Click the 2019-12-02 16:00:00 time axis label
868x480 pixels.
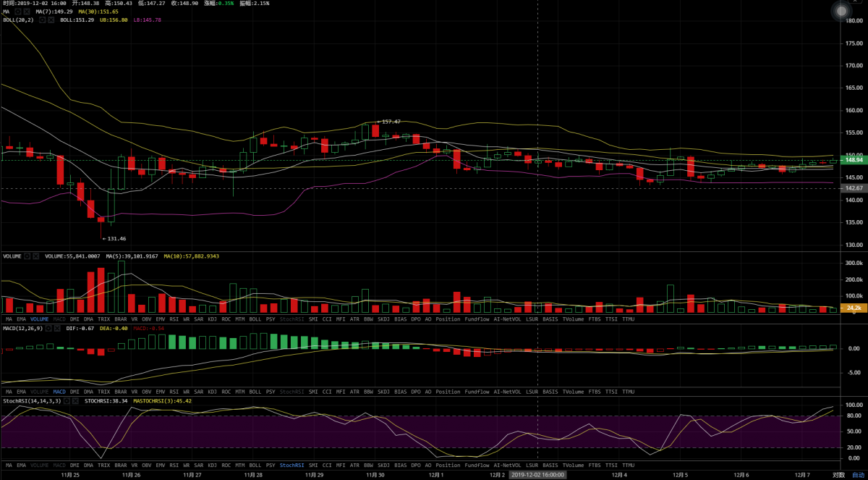click(537, 475)
